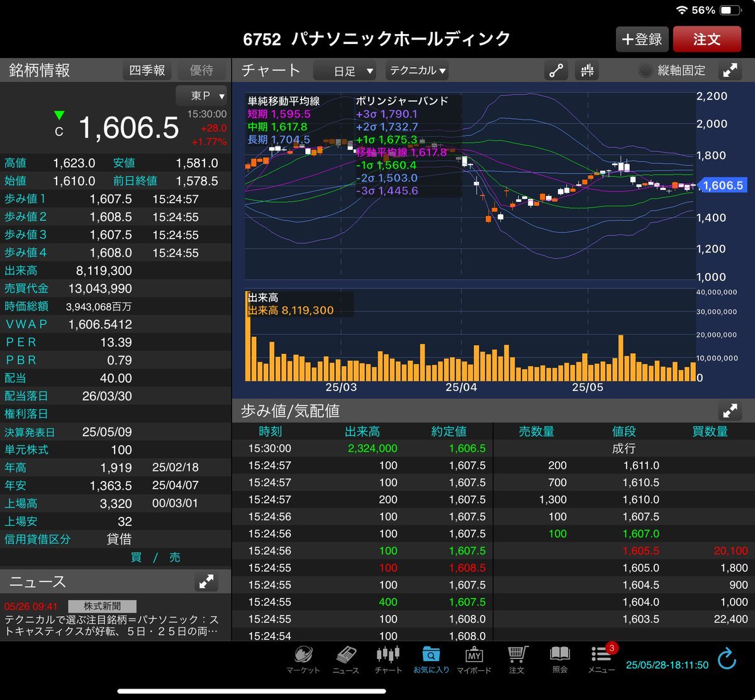This screenshot has height=700, width=755.
Task: Tap the 始値 value 1,610.0
Action: (x=74, y=181)
